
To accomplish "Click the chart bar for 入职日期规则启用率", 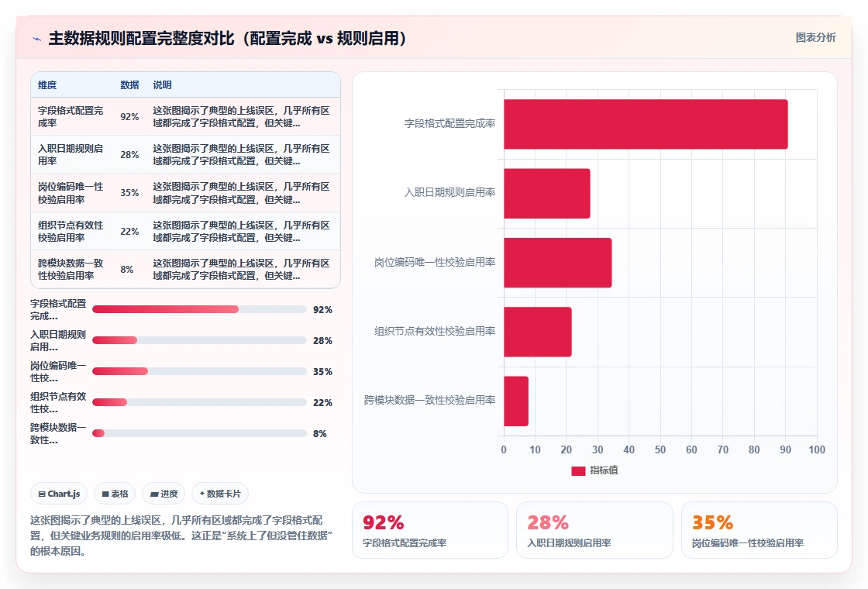I will point(547,193).
